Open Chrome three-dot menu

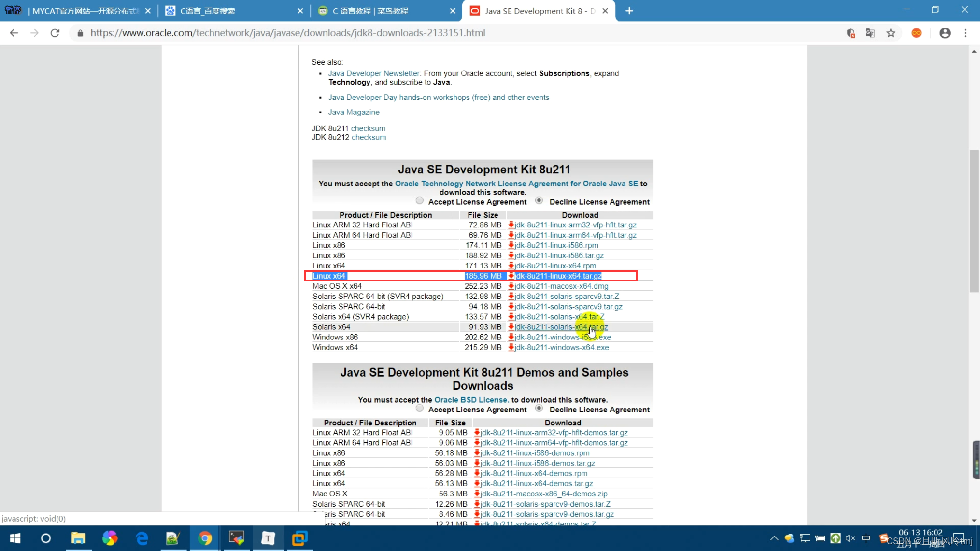(x=966, y=33)
